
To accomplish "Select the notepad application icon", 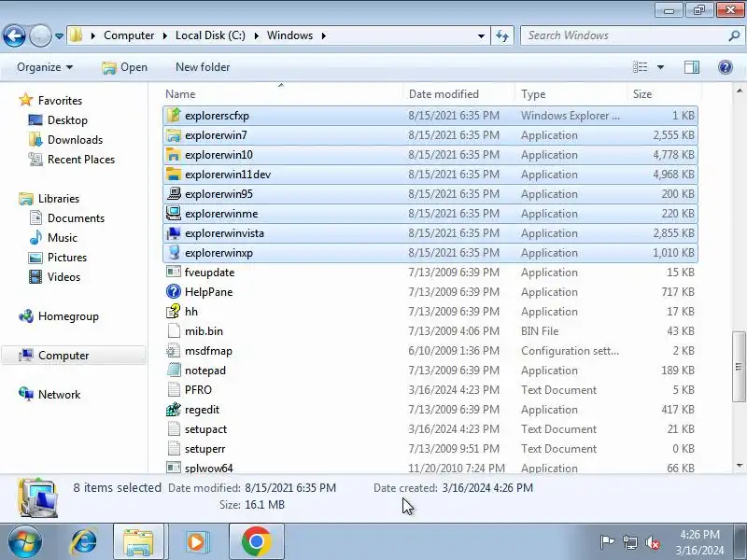I will [x=174, y=370].
